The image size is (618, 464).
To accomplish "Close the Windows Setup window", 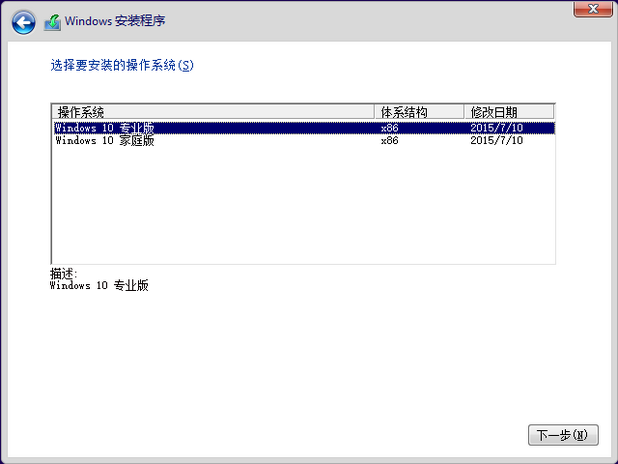I will pos(593,9).
